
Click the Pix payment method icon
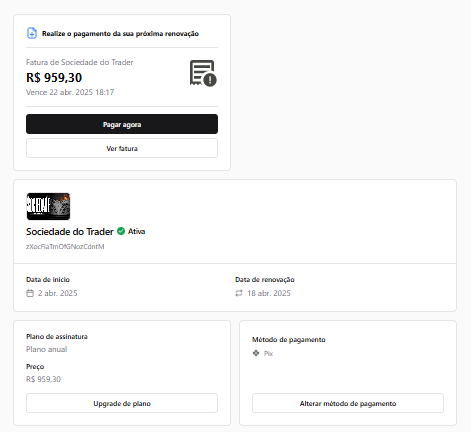(256, 353)
